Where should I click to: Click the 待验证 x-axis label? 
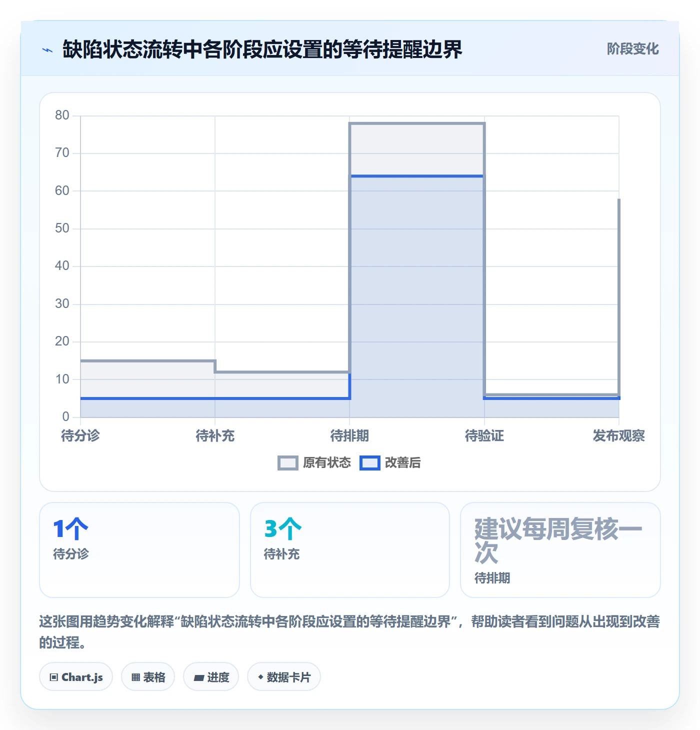click(484, 436)
